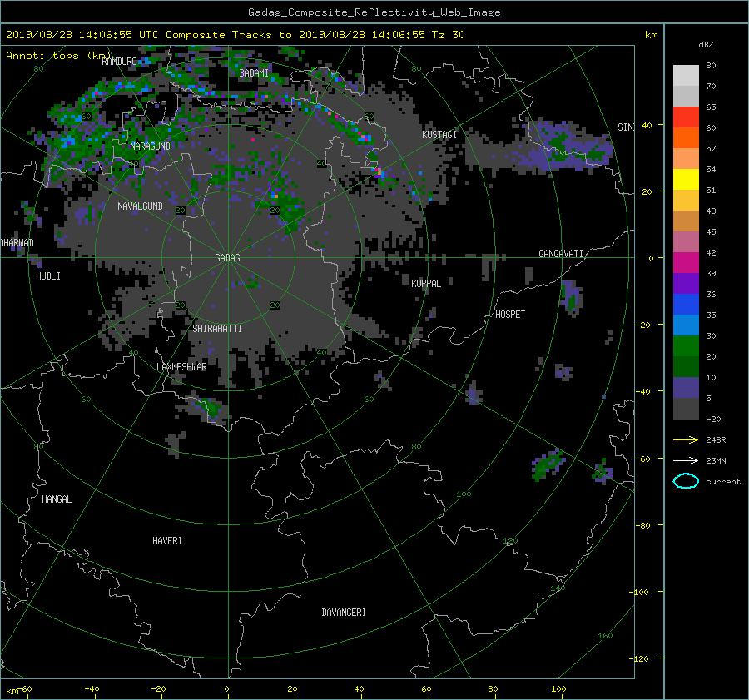Click the cyan 'current' ellipse legend icon
The width and height of the screenshot is (749, 700).
[686, 481]
